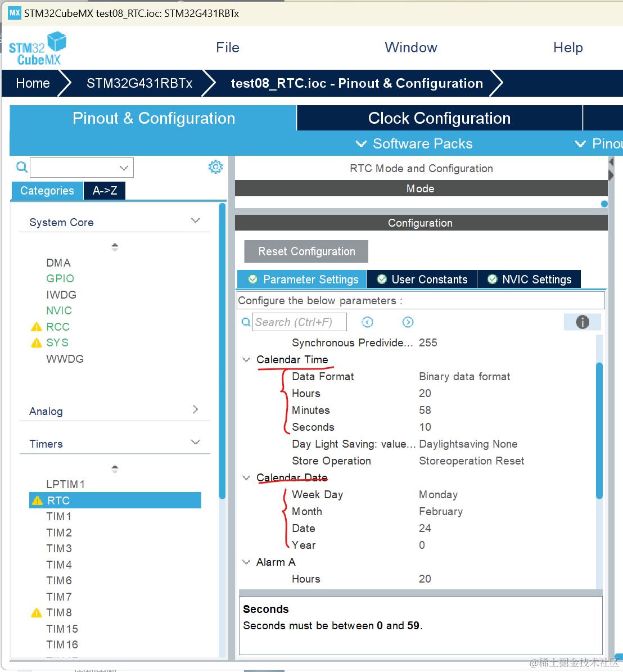The image size is (623, 672).
Task: Click the info icon in Parameter Settings
Action: click(x=583, y=322)
